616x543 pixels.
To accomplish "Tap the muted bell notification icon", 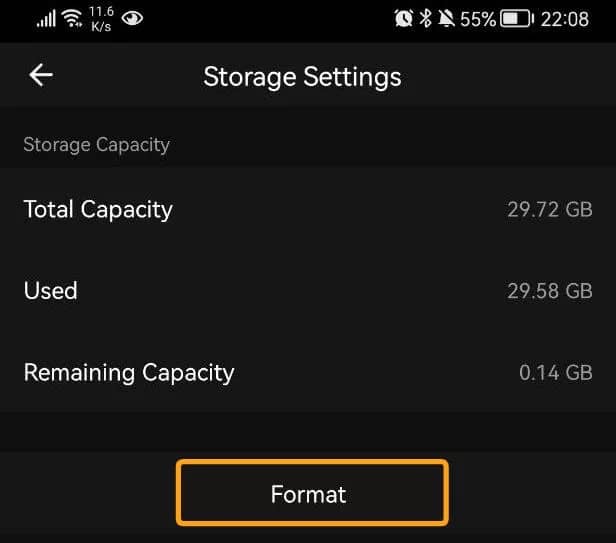I will click(x=446, y=18).
